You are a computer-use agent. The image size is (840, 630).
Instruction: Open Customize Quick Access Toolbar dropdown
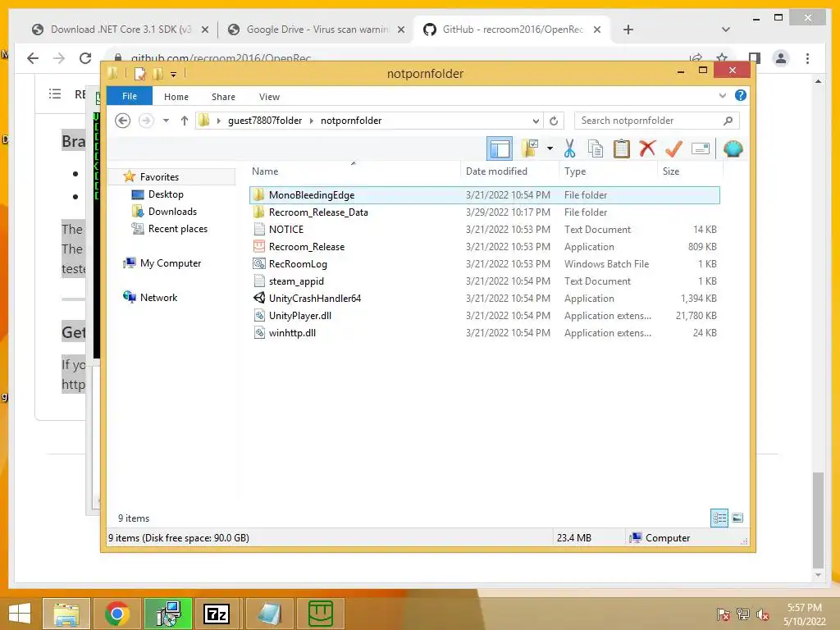[174, 74]
